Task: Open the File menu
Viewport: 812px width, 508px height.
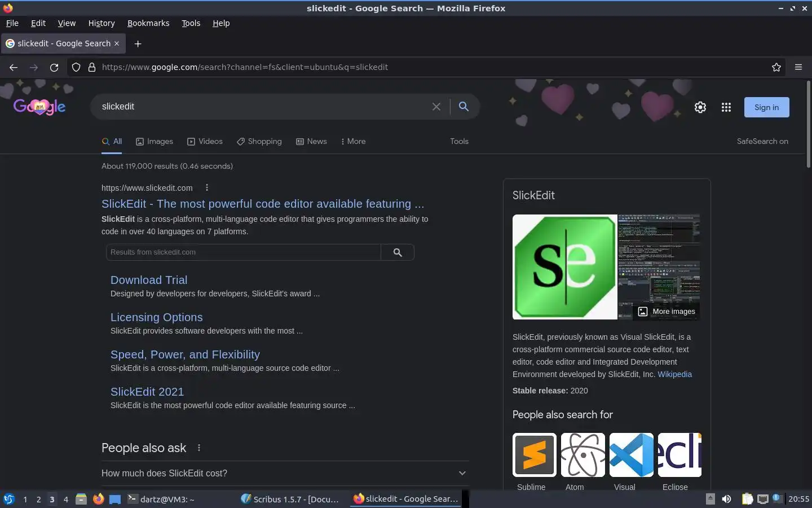Action: click(x=12, y=23)
